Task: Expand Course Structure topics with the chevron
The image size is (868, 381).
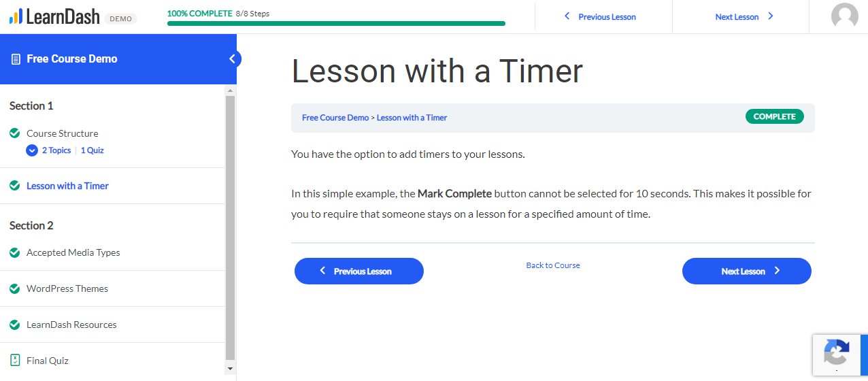Action: (32, 150)
